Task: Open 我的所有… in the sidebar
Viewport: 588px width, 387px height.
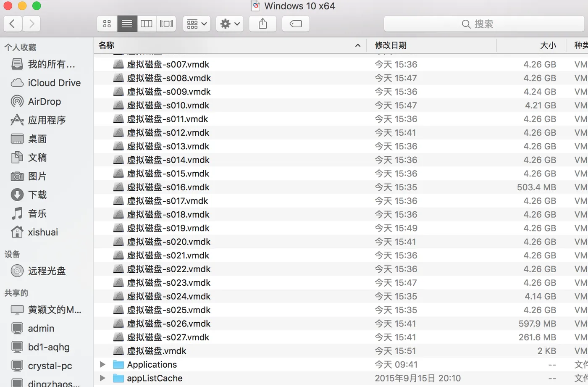Action: point(46,64)
